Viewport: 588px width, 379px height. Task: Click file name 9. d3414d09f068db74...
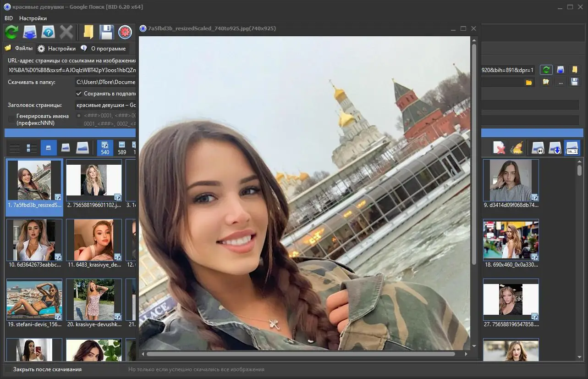coord(511,205)
